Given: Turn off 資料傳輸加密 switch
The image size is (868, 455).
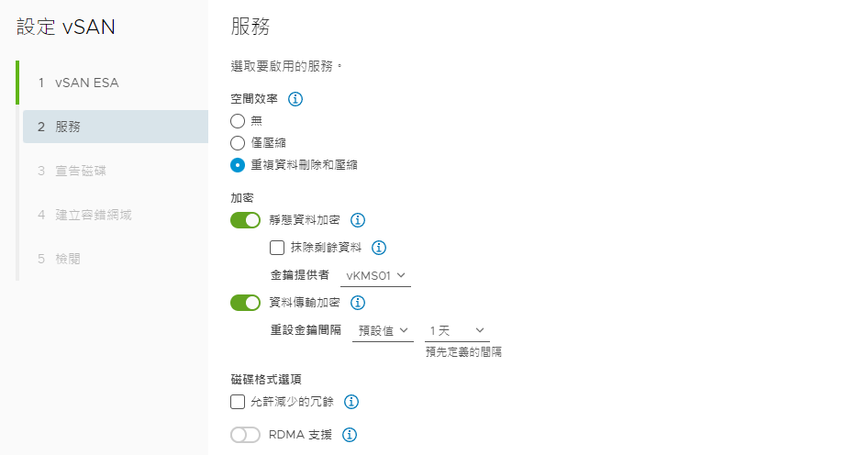Looking at the screenshot, I should (x=245, y=303).
